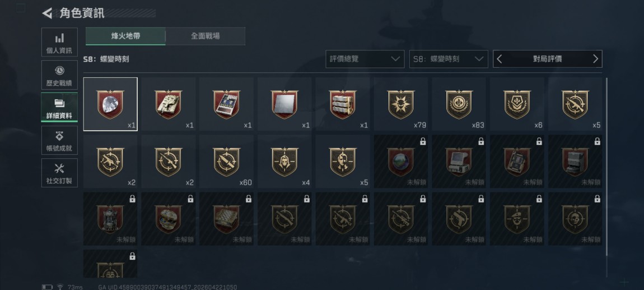Click the vertical scrollbar beside the badge grid
The image size is (644, 290).
coord(606,177)
